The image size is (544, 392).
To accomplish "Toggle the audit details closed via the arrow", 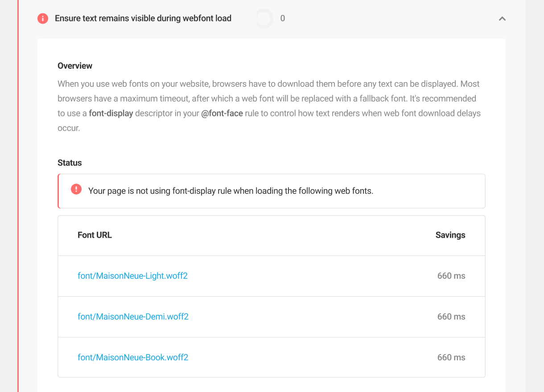I will click(x=502, y=19).
